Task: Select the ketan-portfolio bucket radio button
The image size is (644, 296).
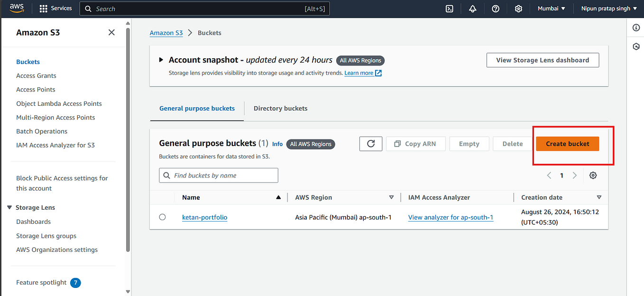Action: coord(162,217)
